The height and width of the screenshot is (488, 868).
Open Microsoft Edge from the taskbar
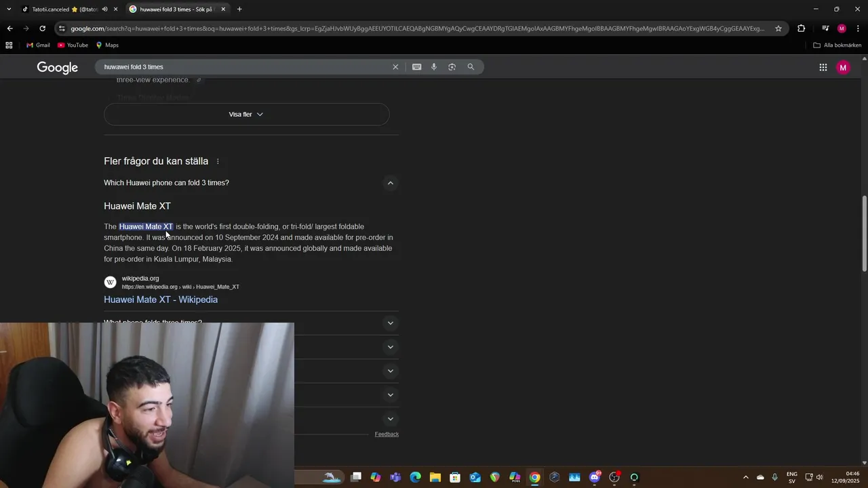415,477
